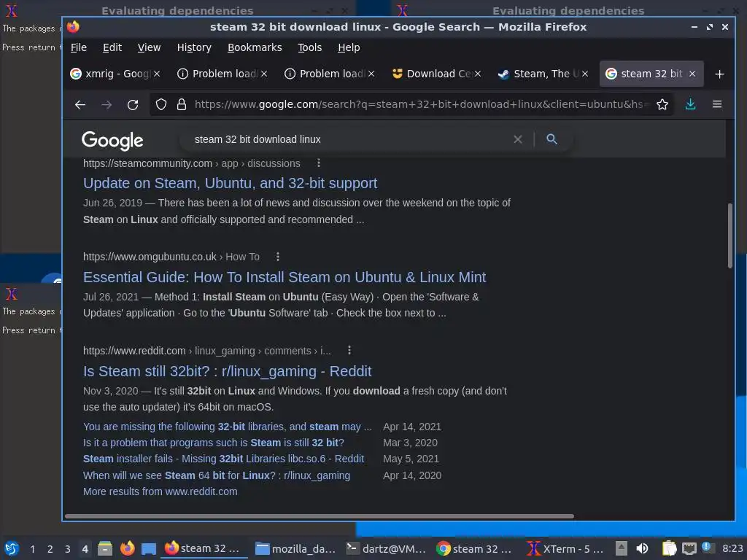Screen dimensions: 747x560
Task: Click the horizontal scrollbar at the bottom
Action: (x=320, y=516)
